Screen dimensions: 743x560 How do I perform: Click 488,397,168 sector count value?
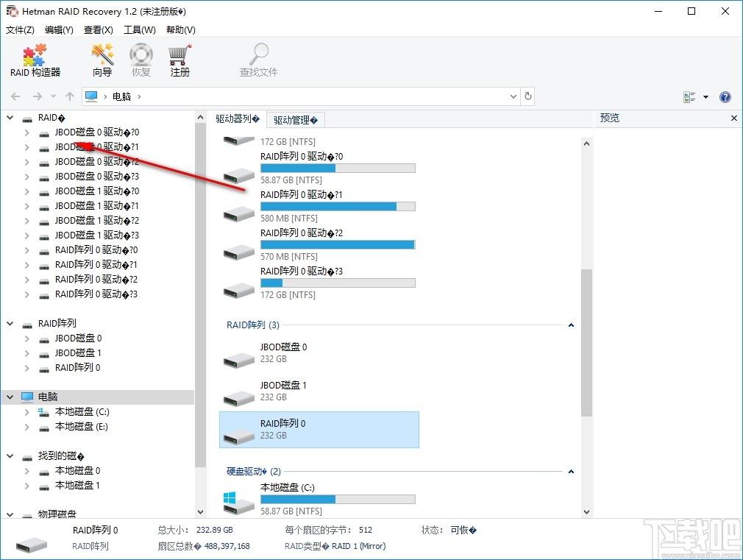[227, 546]
